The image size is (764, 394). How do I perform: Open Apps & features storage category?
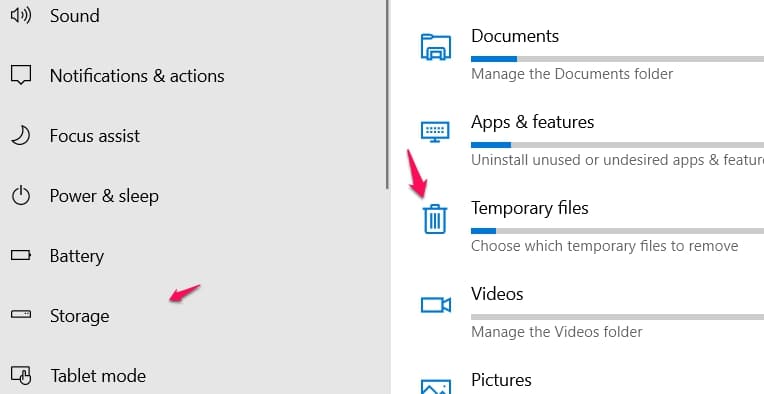[x=533, y=122]
